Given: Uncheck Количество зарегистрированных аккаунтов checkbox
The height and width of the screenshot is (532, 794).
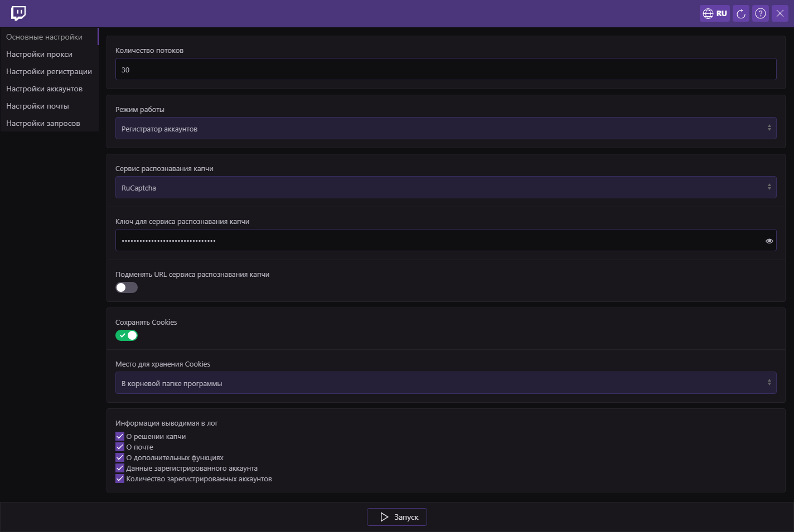Looking at the screenshot, I should tap(120, 479).
